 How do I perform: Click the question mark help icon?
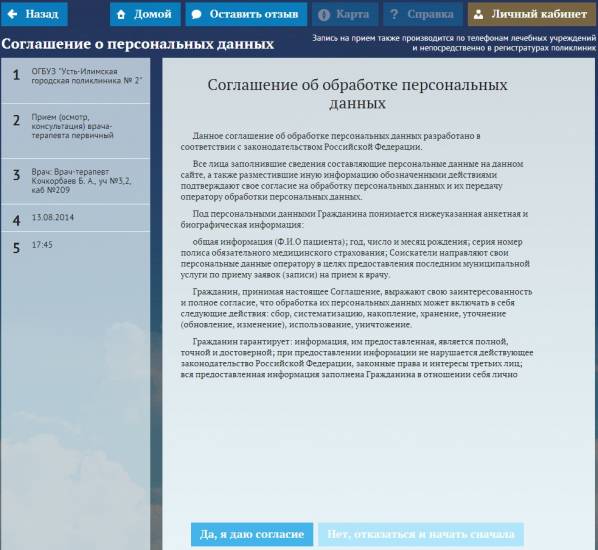pos(394,14)
